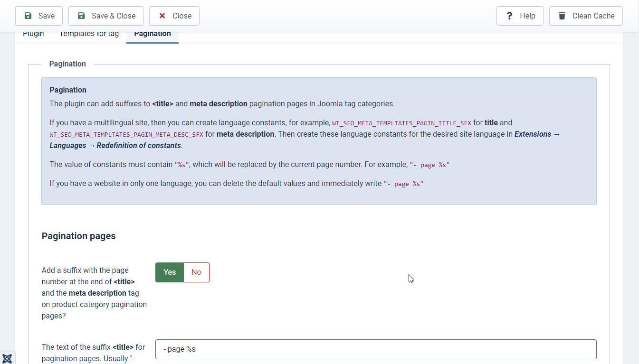
Task: Click the "Redefinition of constants" italic text
Action: [139, 146]
